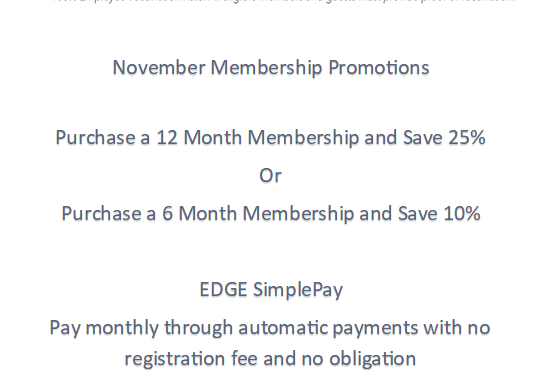Select the 12 Month Membership offer line
The height and width of the screenshot is (375, 541).
(x=270, y=138)
